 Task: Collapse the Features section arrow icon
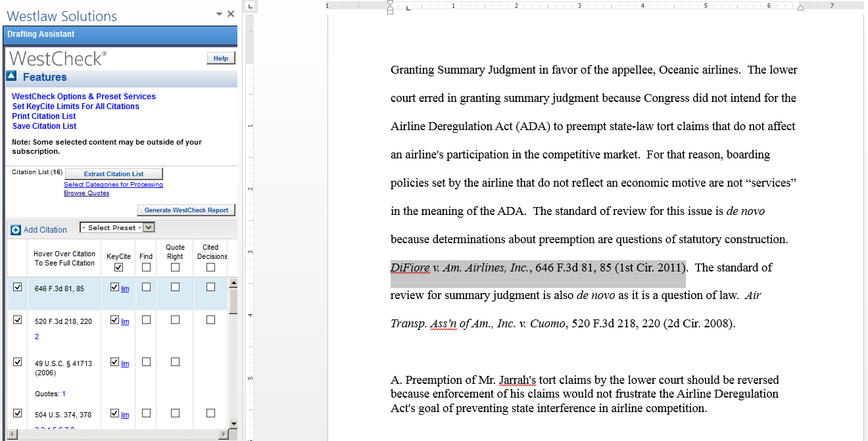(x=11, y=76)
